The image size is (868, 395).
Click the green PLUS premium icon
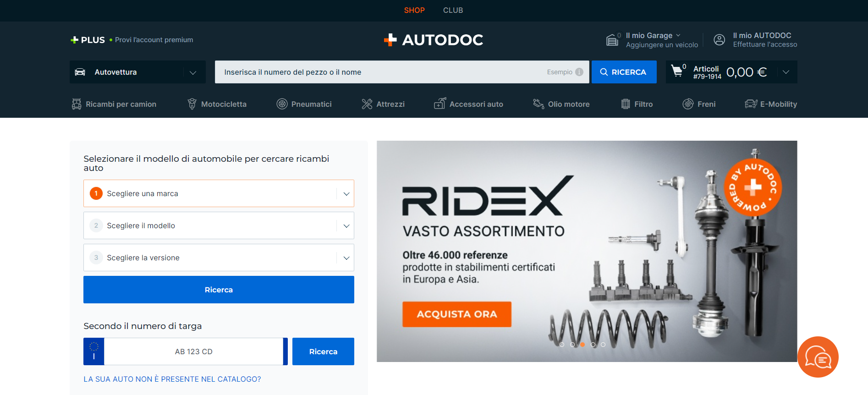pyautogui.click(x=74, y=40)
